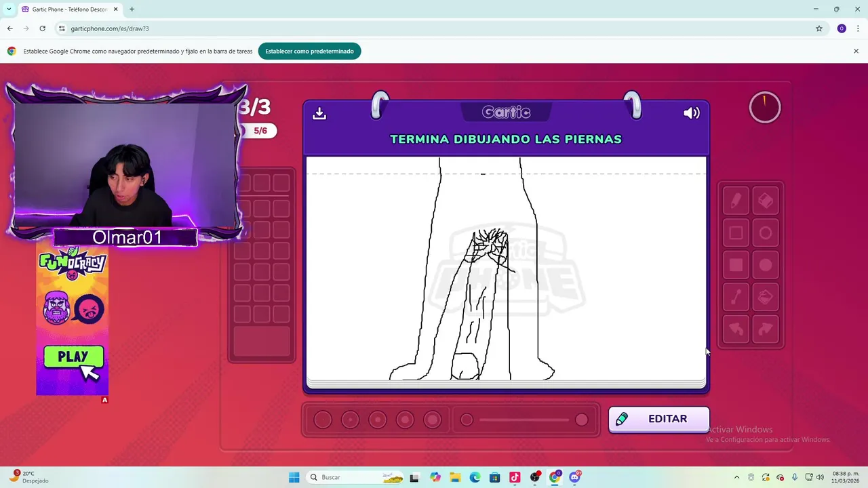
Task: Open Microsoft Store from the taskbar
Action: [x=494, y=477]
